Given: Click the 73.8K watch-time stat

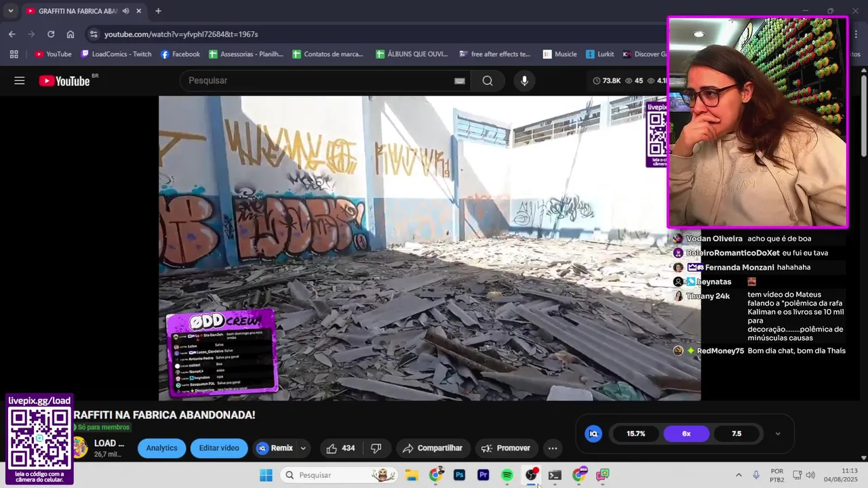Looking at the screenshot, I should tap(607, 81).
